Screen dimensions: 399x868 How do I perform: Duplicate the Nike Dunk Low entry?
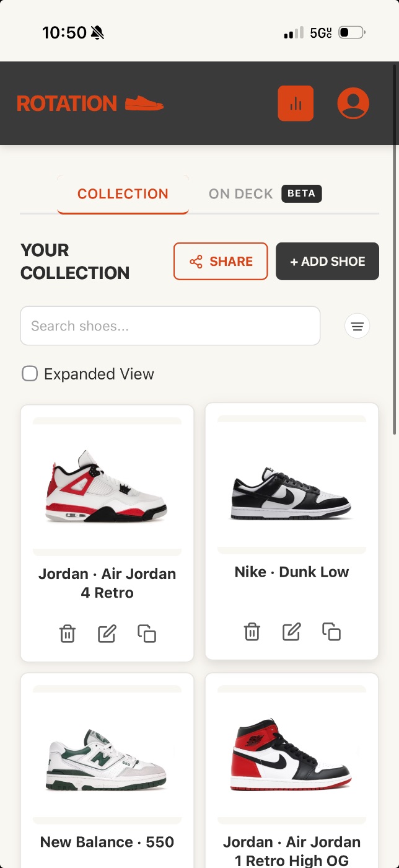pyautogui.click(x=332, y=631)
